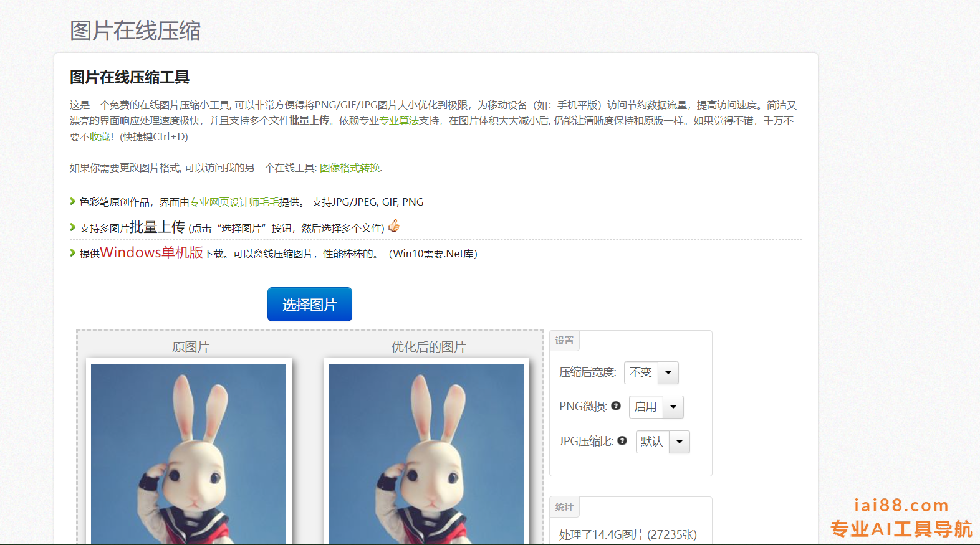Click help icon next to JPG压缩比
The width and height of the screenshot is (980, 545).
pos(622,441)
